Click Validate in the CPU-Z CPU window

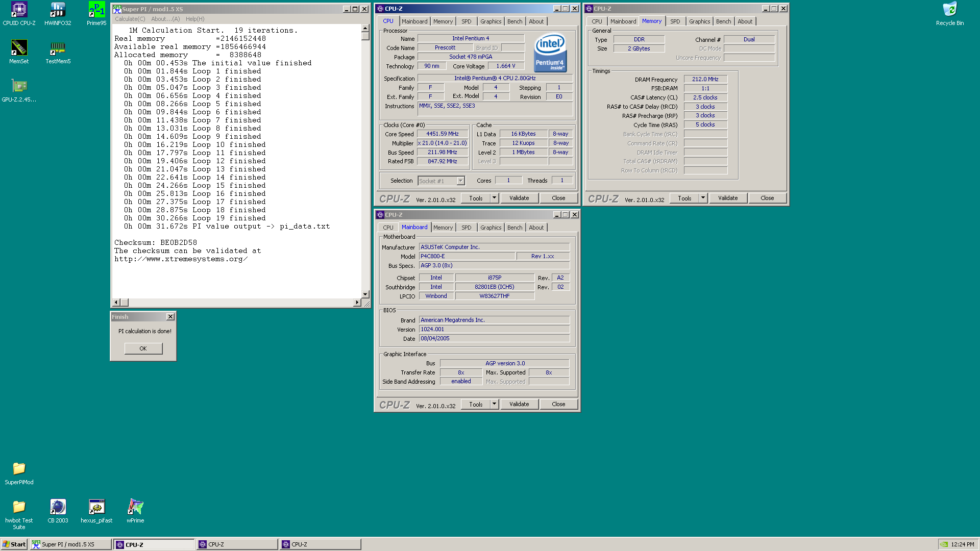[519, 198]
